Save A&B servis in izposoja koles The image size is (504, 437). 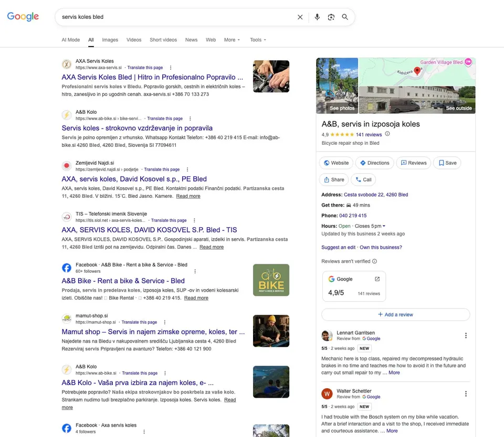click(x=447, y=163)
